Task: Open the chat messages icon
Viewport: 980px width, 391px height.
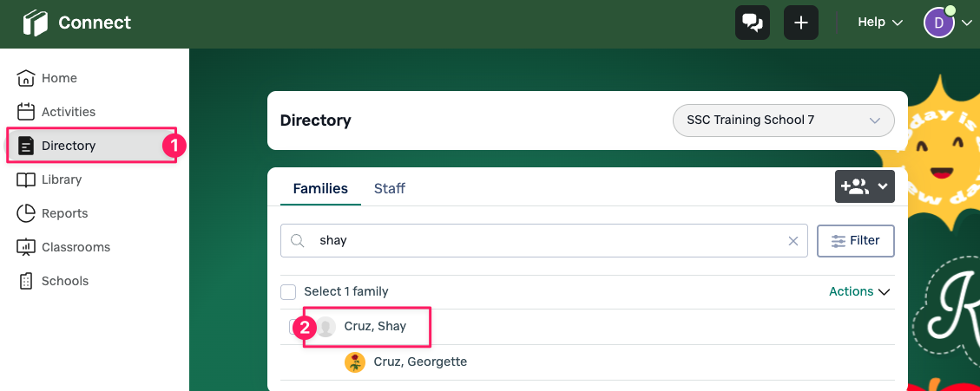Action: pos(753,23)
